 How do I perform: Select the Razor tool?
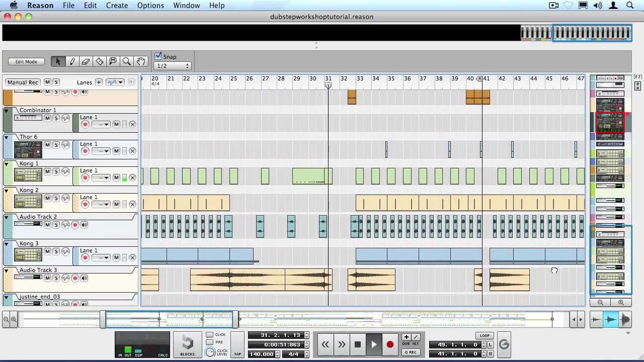(x=99, y=61)
